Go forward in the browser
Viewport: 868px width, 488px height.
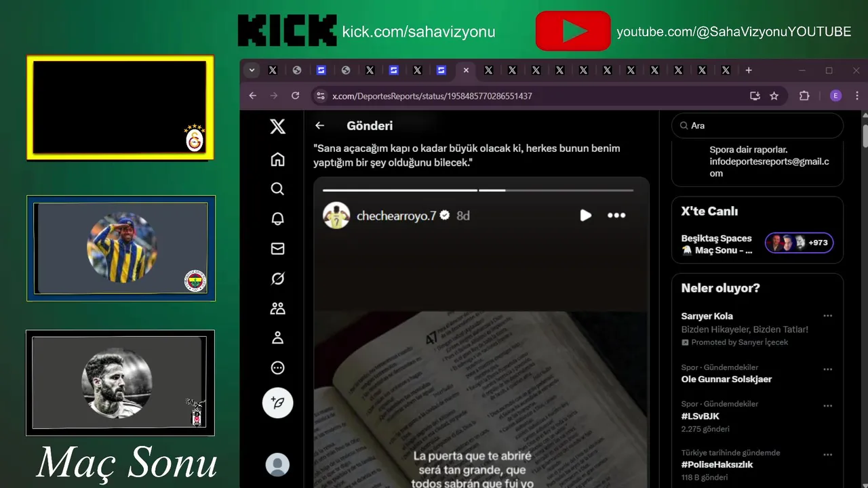coord(274,96)
